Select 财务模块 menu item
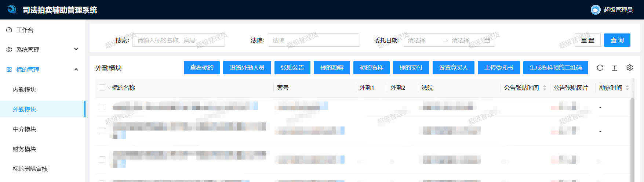The height and width of the screenshot is (182, 644). (x=43, y=149)
